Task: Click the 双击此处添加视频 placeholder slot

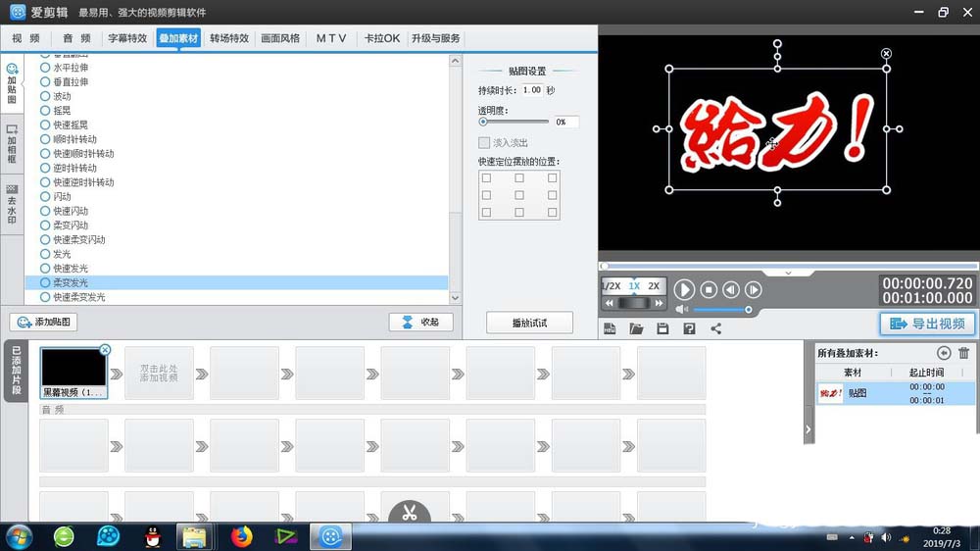Action: [x=159, y=374]
